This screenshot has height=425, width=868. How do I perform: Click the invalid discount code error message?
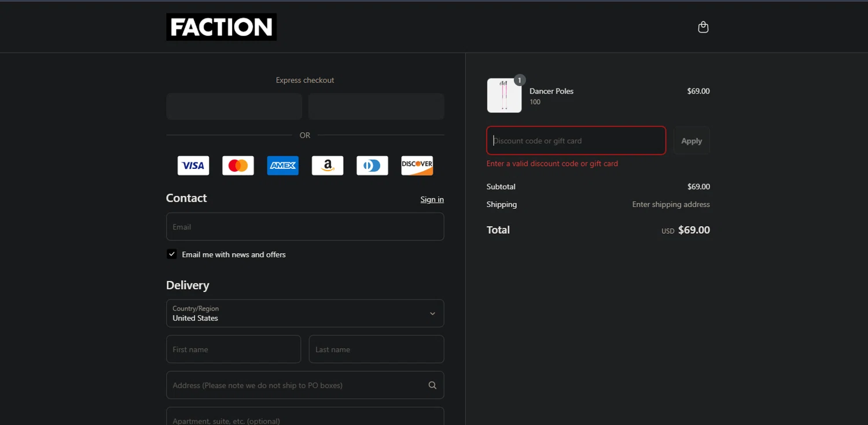pos(552,164)
